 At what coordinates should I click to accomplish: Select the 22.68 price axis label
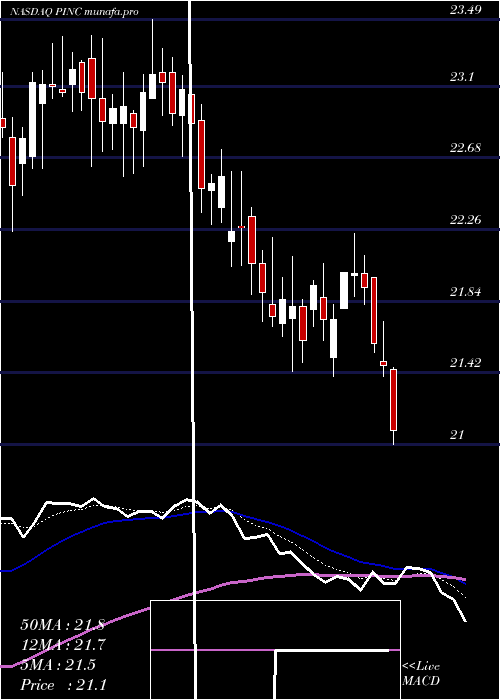(x=466, y=148)
